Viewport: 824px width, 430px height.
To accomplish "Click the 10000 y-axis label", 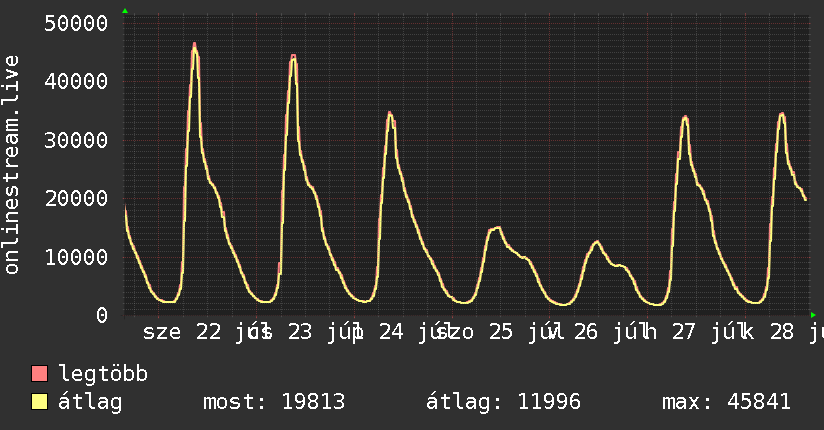I will pyautogui.click(x=76, y=257).
